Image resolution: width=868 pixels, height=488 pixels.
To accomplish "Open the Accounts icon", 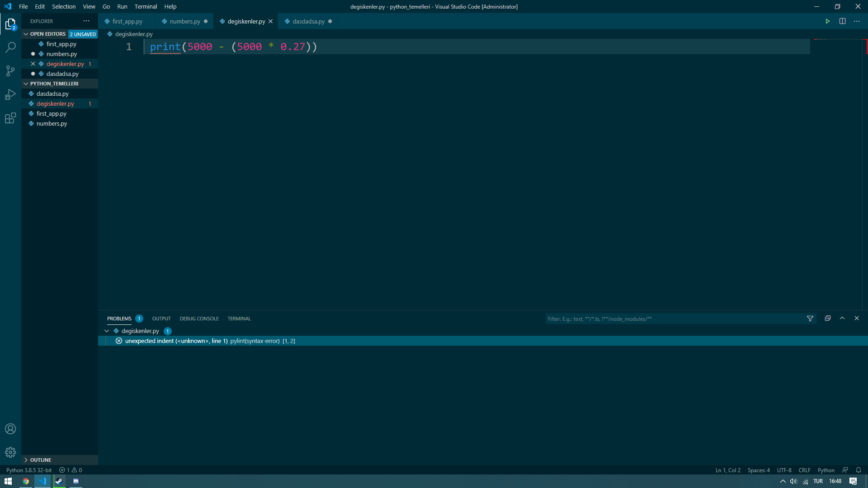I will point(10,429).
